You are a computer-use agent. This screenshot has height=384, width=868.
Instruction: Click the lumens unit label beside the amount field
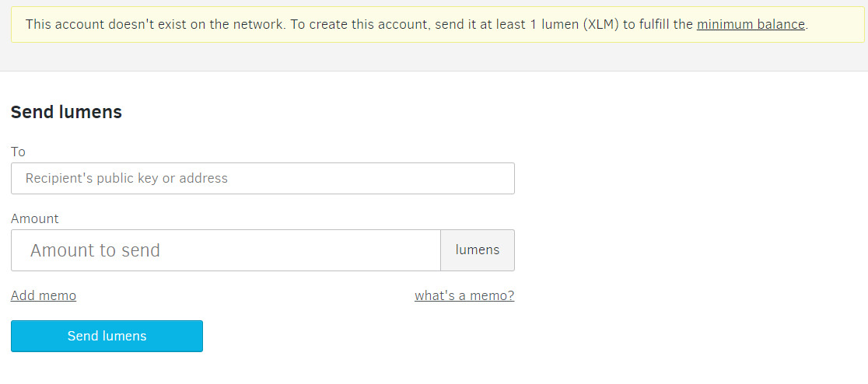[478, 250]
